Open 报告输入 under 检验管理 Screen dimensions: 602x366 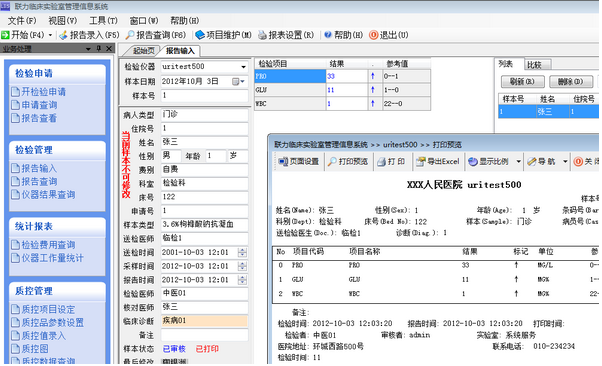click(x=34, y=168)
